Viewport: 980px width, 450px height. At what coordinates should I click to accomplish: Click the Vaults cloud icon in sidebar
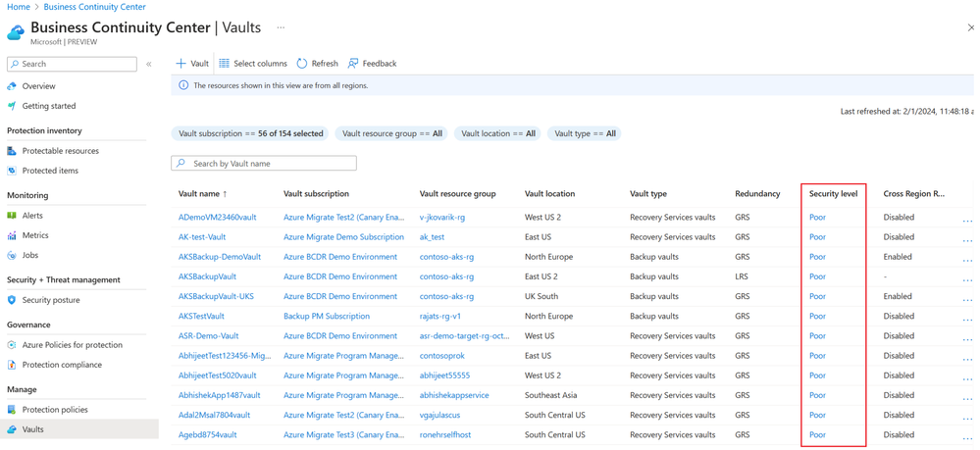[11, 429]
